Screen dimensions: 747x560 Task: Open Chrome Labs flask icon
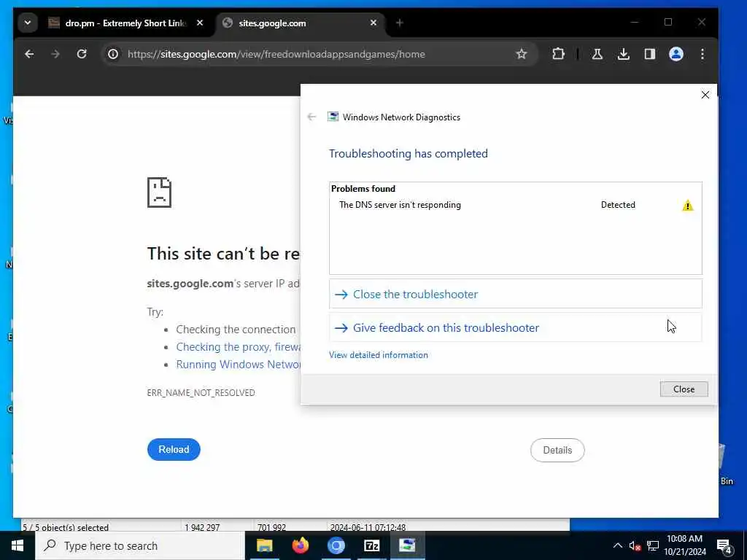[x=597, y=54]
